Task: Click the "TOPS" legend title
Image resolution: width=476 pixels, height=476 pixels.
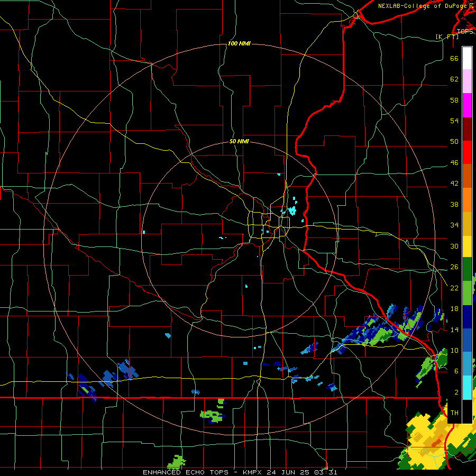Action: [465, 32]
